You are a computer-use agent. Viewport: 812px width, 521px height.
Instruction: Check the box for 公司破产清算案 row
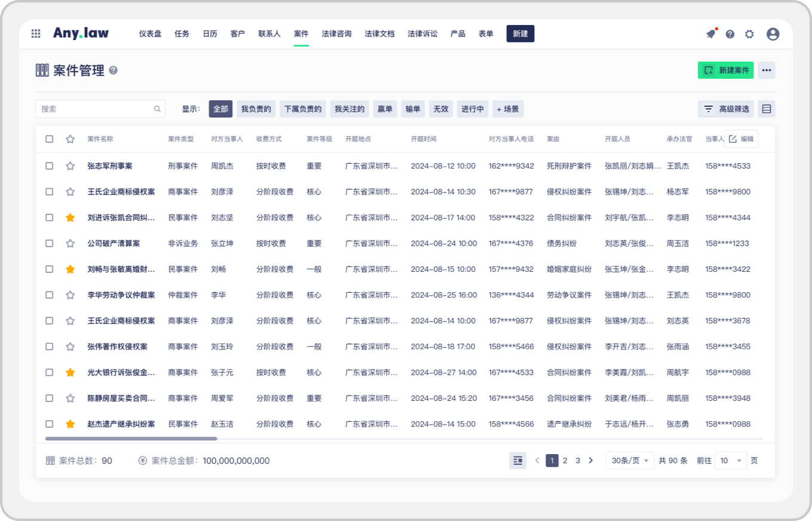(50, 243)
